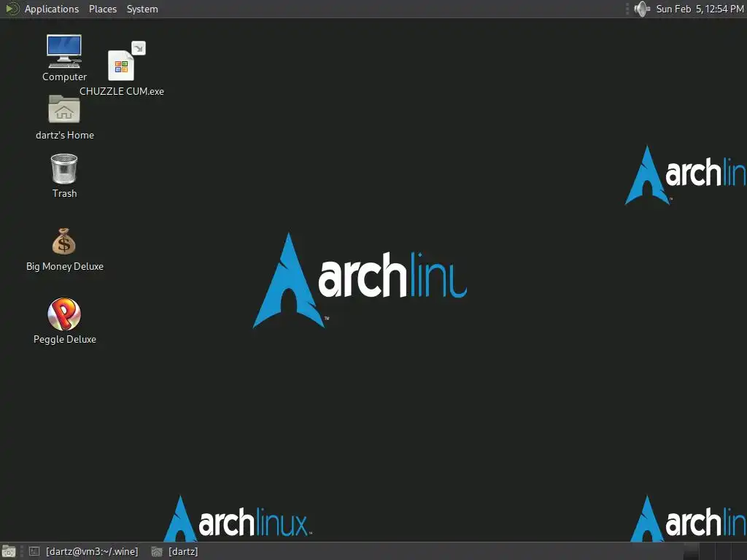Click the MATE logo beside Applications
Screen dimensions: 747x560
point(12,9)
